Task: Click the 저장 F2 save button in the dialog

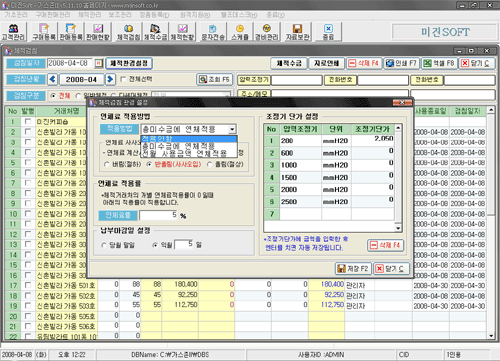Action: click(353, 269)
